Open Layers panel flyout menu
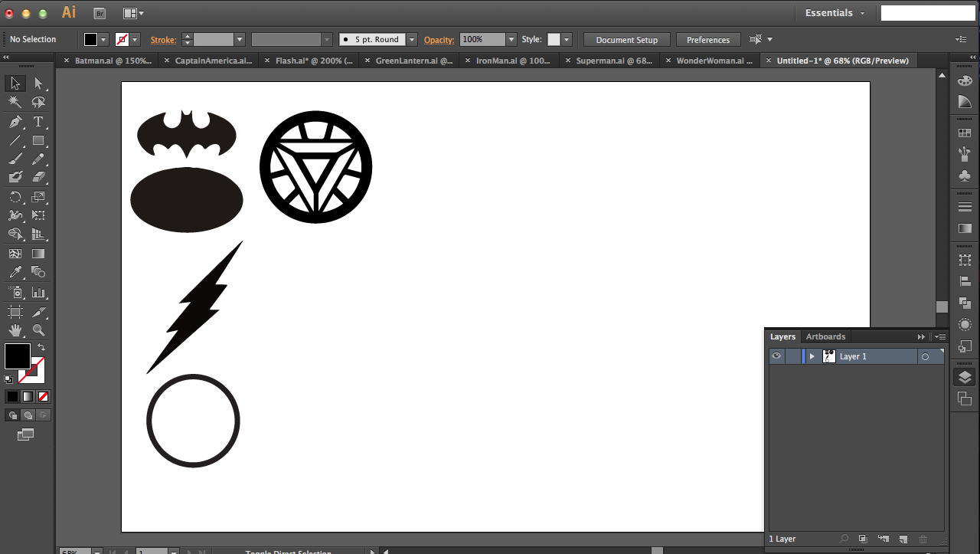 point(940,336)
